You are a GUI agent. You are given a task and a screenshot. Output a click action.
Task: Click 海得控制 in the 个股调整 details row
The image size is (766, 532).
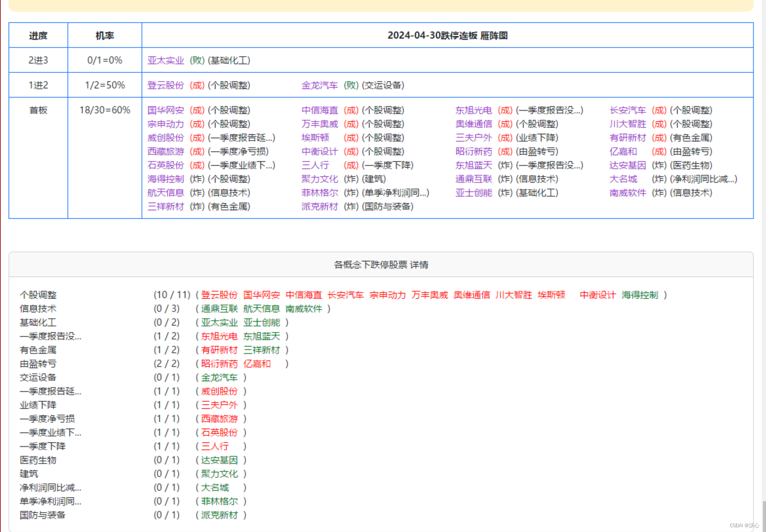[640, 295]
